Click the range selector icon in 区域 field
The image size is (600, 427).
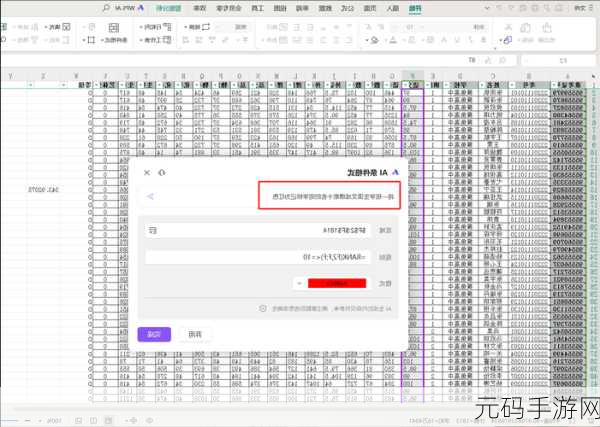tap(153, 230)
